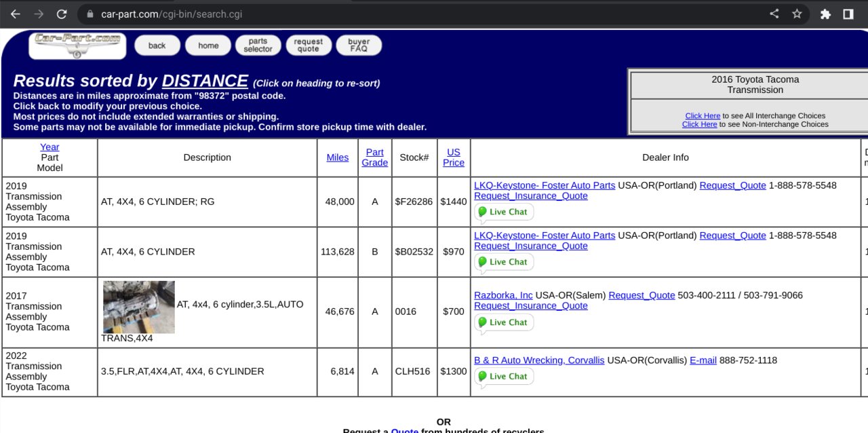Open LKQ-Keystone link in $970 row
Viewport: 868px width, 433px height.
pos(545,236)
